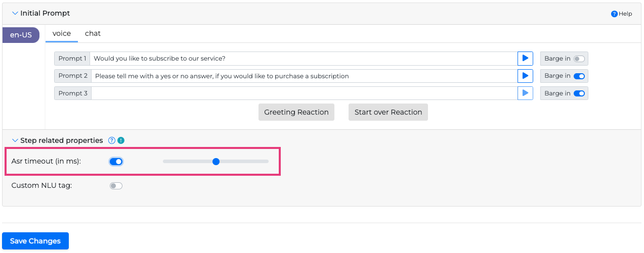Viewport: 644px width, 253px height.
Task: Click the teal exclamation info icon
Action: [121, 140]
